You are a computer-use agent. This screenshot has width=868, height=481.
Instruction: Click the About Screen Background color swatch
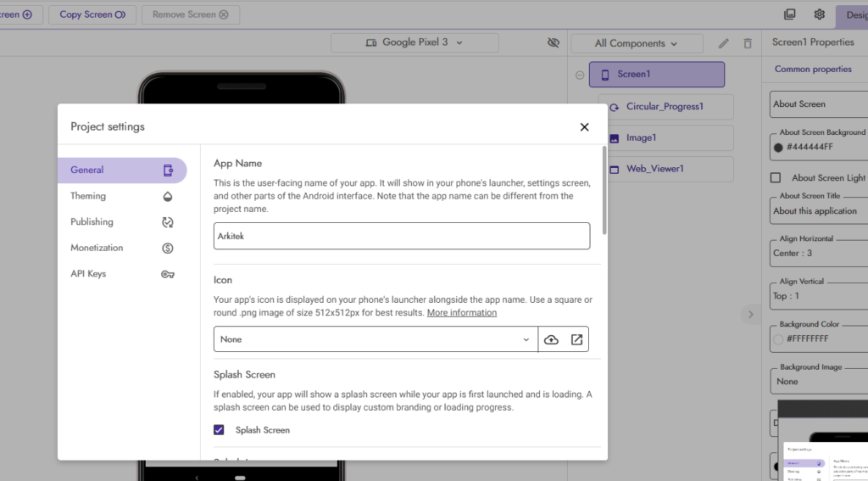tap(778, 148)
